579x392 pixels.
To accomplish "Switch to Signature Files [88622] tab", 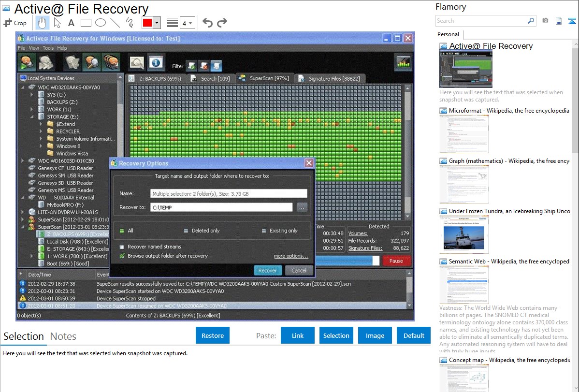I will point(330,79).
